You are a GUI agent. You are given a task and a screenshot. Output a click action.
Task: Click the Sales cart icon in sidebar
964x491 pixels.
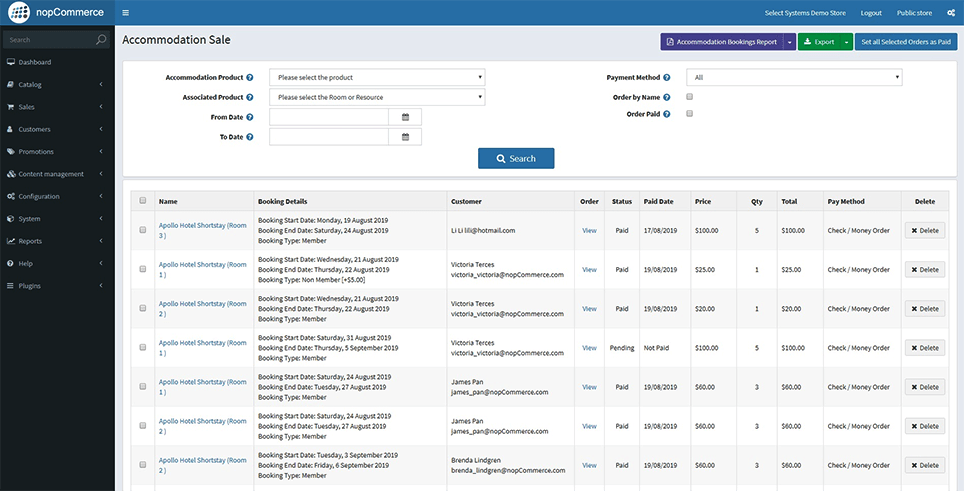click(x=10, y=107)
